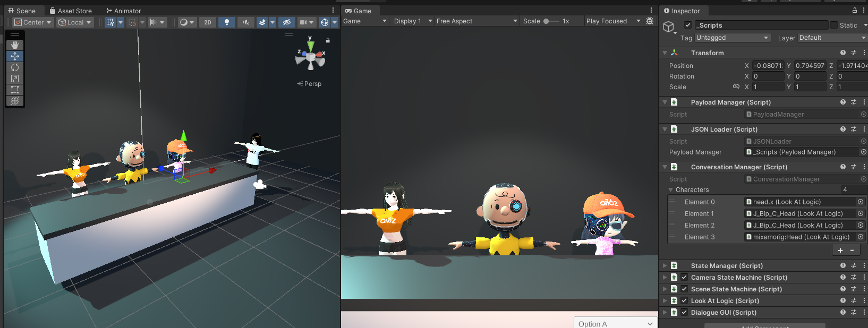Viewport: 868px width, 328px height.
Task: Toggle grid snapping icon
Action: [132, 22]
